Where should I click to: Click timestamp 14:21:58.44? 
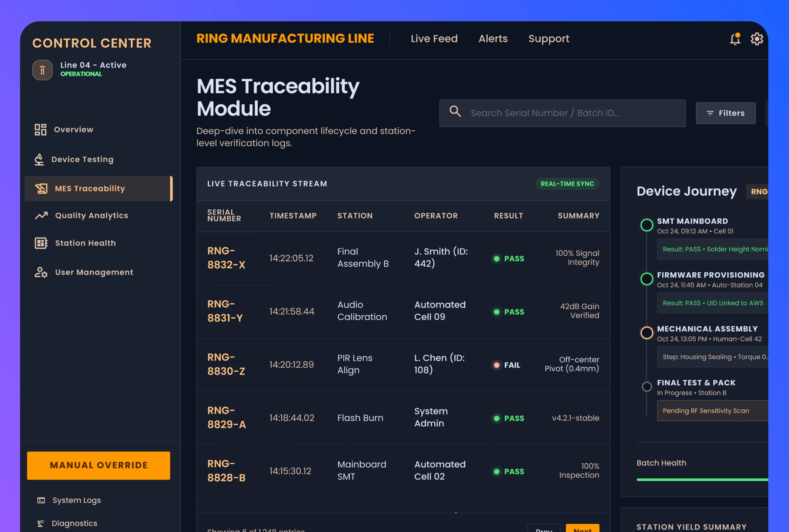292,312
